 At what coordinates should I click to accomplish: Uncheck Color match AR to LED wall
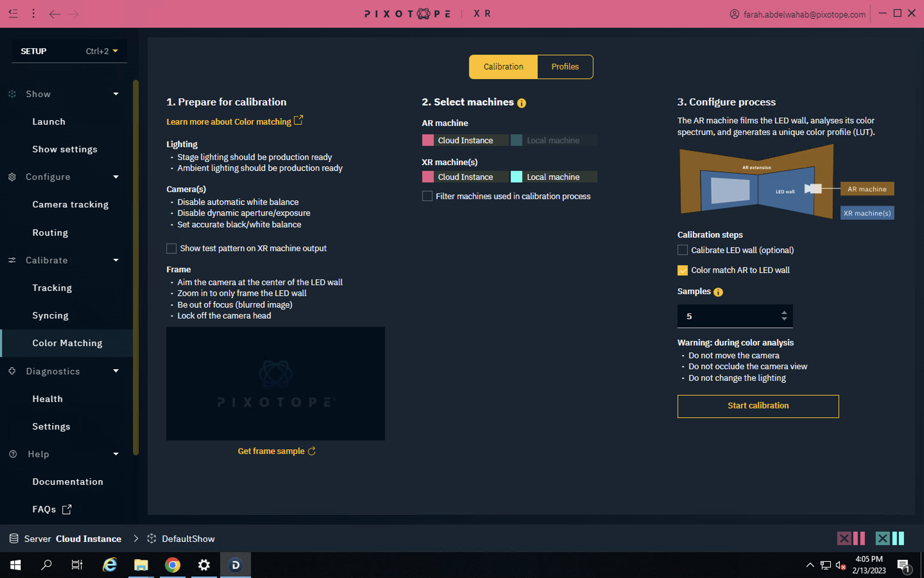(682, 270)
